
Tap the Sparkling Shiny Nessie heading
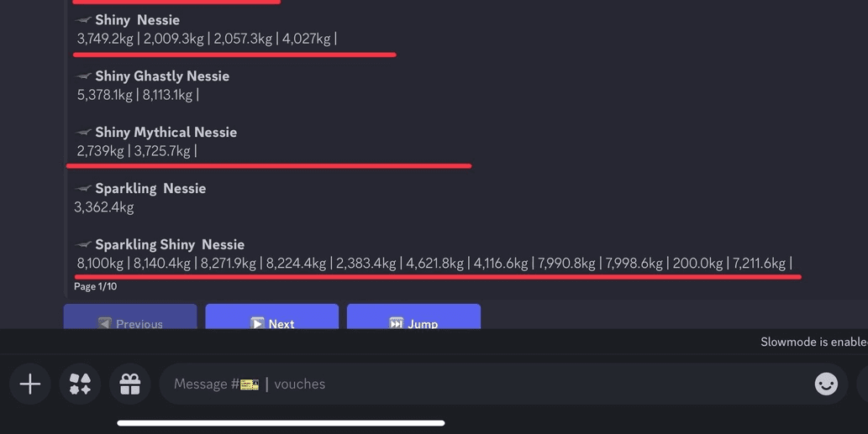click(170, 244)
